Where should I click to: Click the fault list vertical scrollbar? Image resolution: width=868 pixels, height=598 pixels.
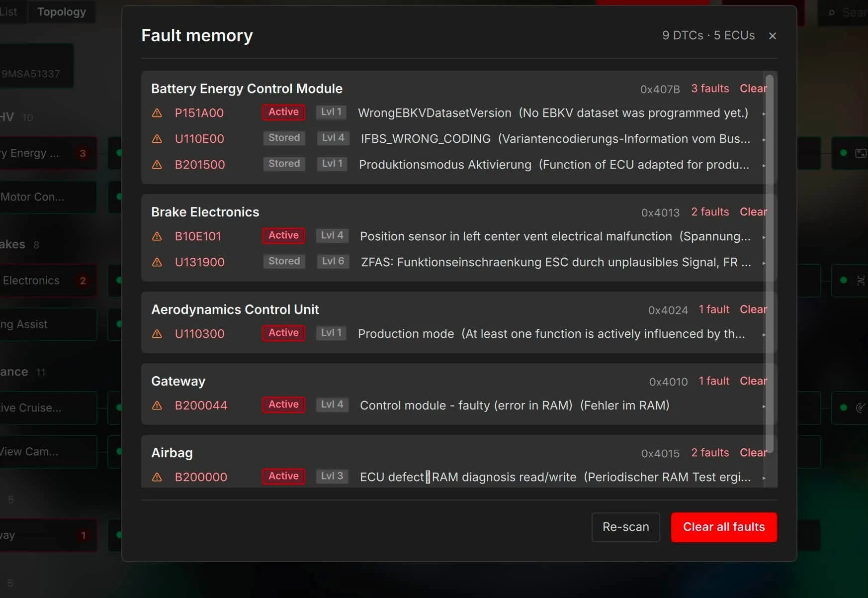point(770,264)
